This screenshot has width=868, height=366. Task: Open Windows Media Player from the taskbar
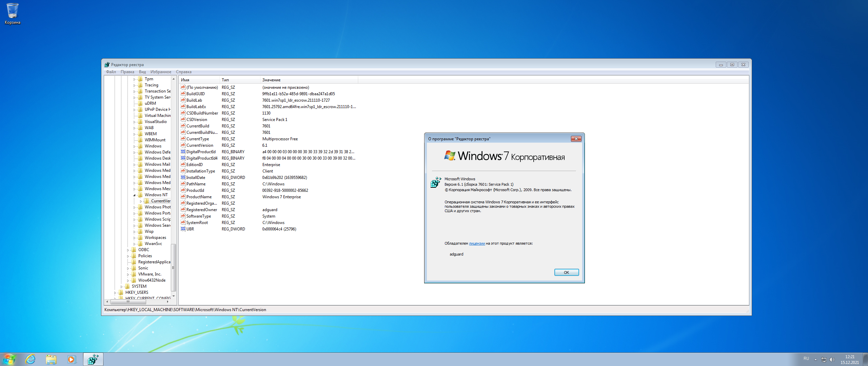72,360
